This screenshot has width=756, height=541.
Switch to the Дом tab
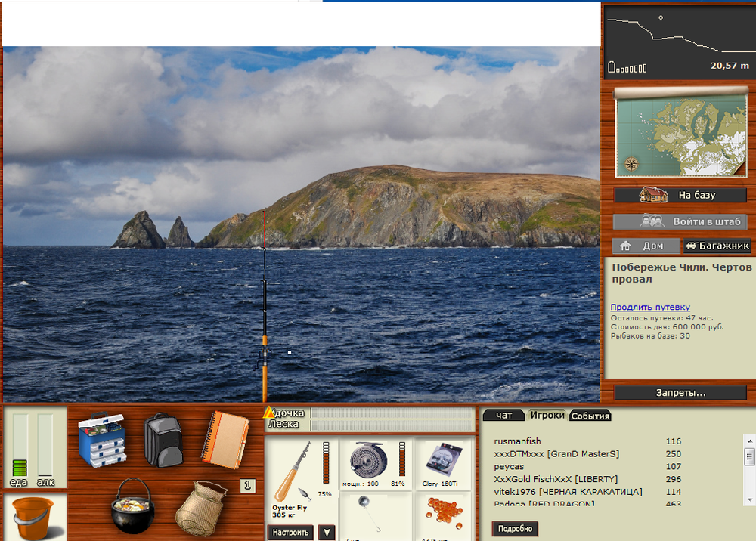click(x=646, y=246)
